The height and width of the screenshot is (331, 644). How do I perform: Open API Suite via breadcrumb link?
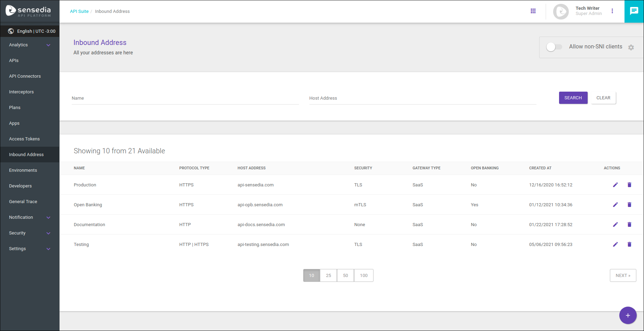tap(79, 11)
